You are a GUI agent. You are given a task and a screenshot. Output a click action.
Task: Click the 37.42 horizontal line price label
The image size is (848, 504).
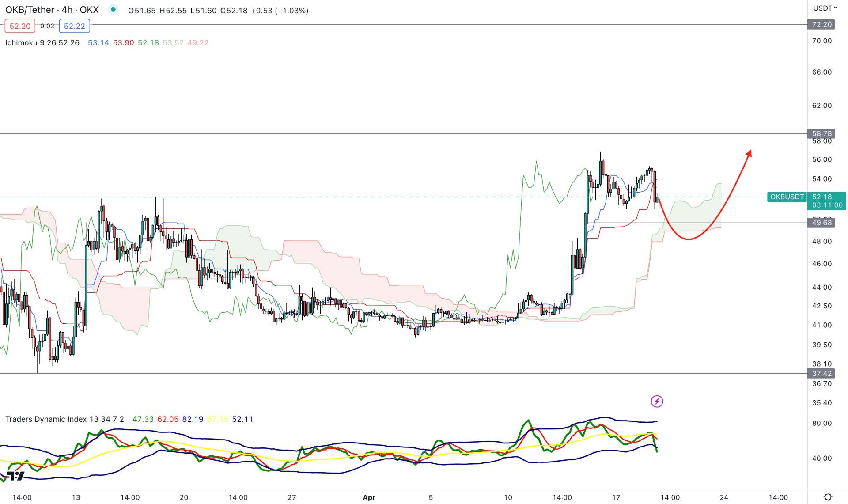coord(821,374)
